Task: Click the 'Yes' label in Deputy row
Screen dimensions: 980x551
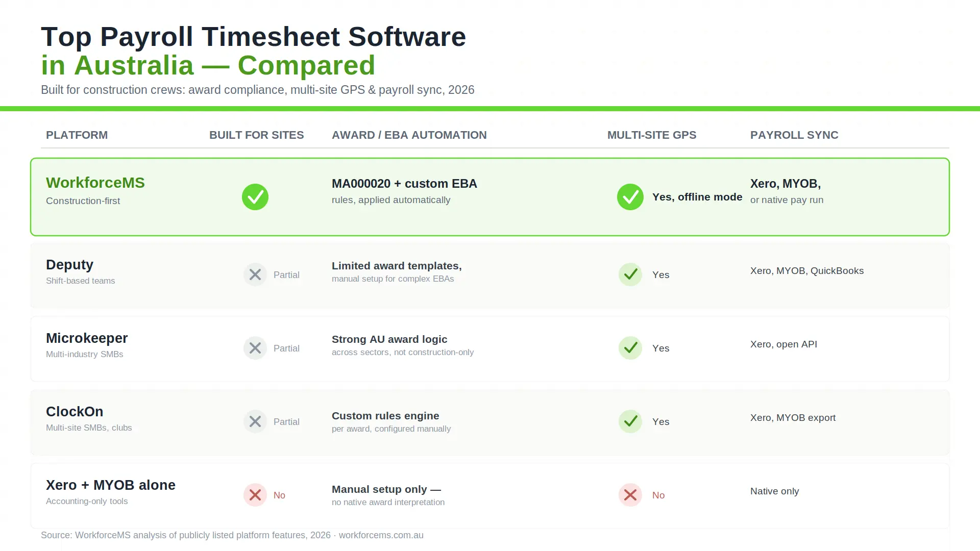Action: [x=660, y=275]
